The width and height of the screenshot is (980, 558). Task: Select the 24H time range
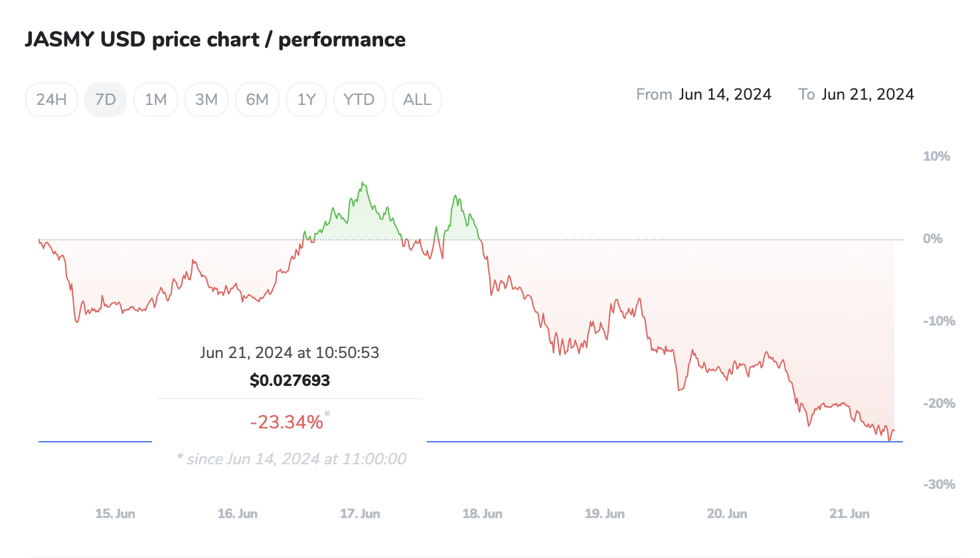coord(51,100)
